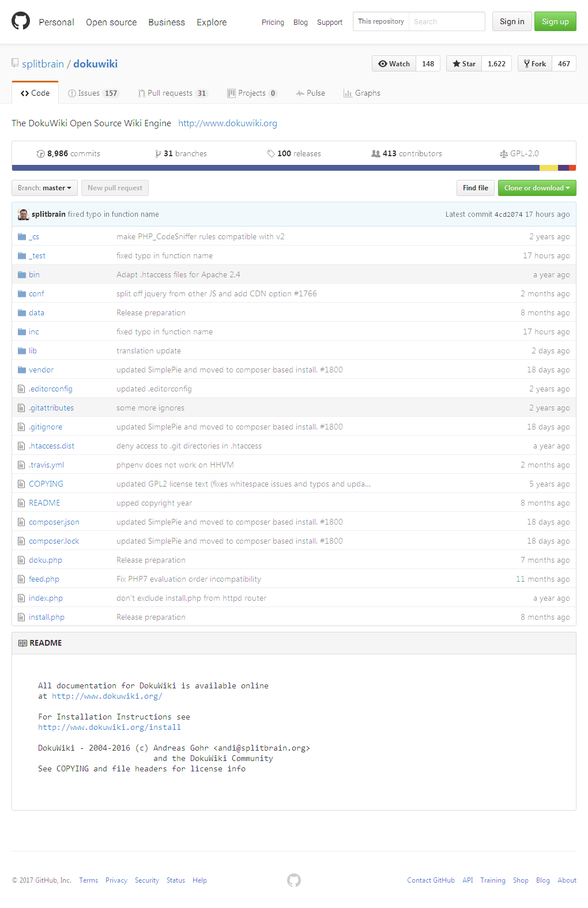Watch the dokuwiki repository
588x908 pixels.
pyautogui.click(x=394, y=63)
